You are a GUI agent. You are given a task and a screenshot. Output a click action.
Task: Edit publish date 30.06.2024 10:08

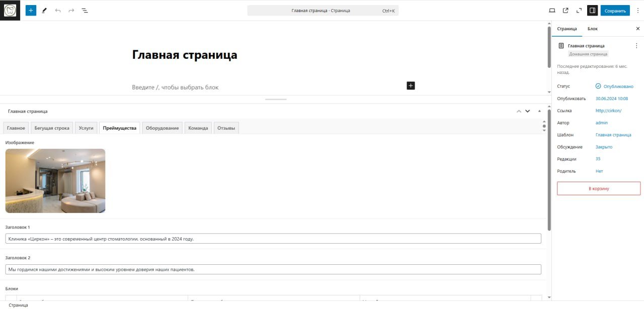click(x=612, y=98)
